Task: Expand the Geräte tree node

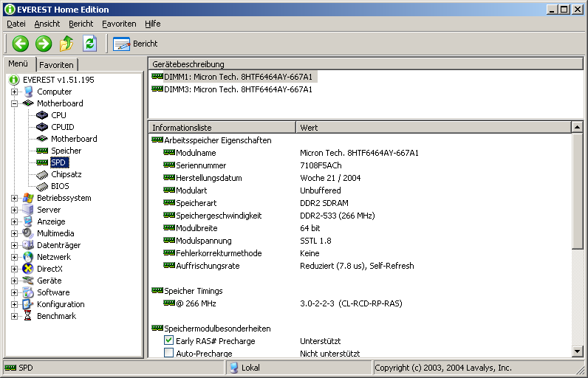Action: tap(14, 281)
